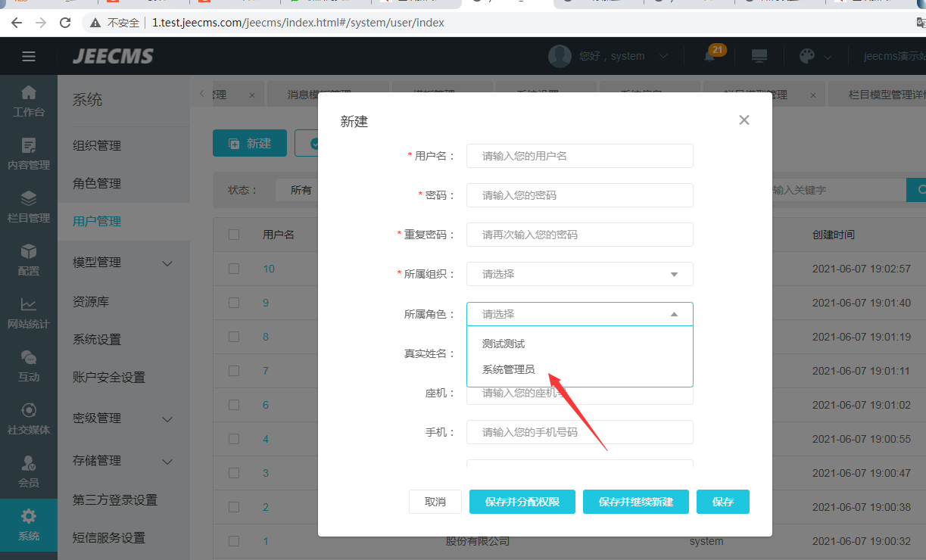Viewport: 926px width, 560px height.
Task: Click the browser back arrow
Action: pyautogui.click(x=17, y=23)
